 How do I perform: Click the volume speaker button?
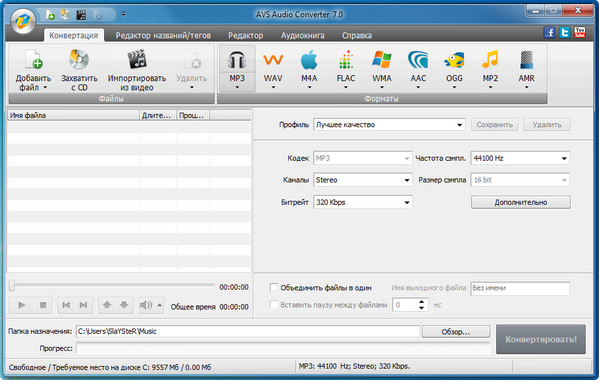click(x=146, y=305)
